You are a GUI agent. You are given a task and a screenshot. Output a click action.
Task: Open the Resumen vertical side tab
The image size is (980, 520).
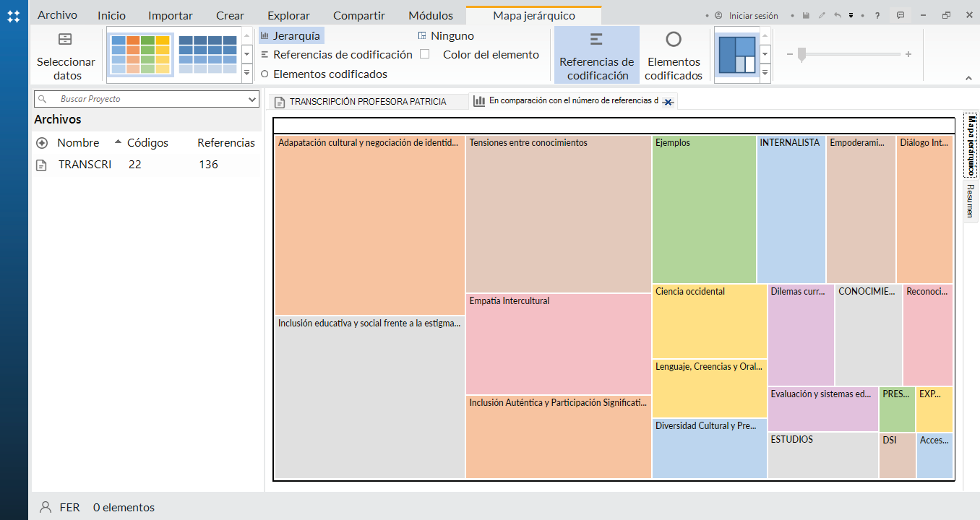point(971,201)
